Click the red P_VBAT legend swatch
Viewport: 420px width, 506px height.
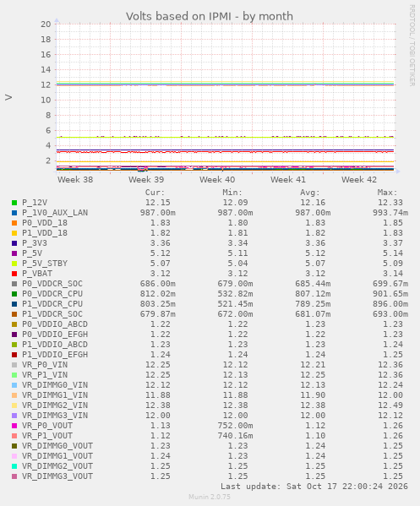pyautogui.click(x=14, y=274)
